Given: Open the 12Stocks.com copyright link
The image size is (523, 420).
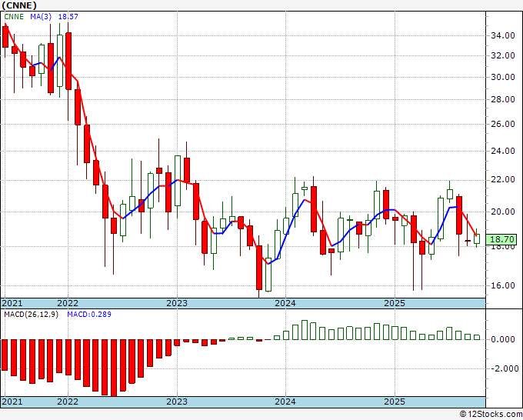Looking at the screenshot, I should [491, 415].
